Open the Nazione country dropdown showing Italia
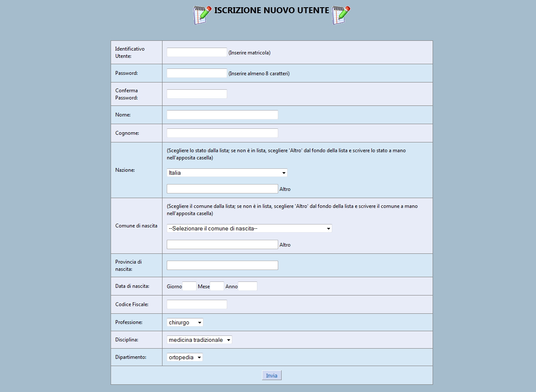Image resolution: width=536 pixels, height=392 pixels. pos(226,173)
